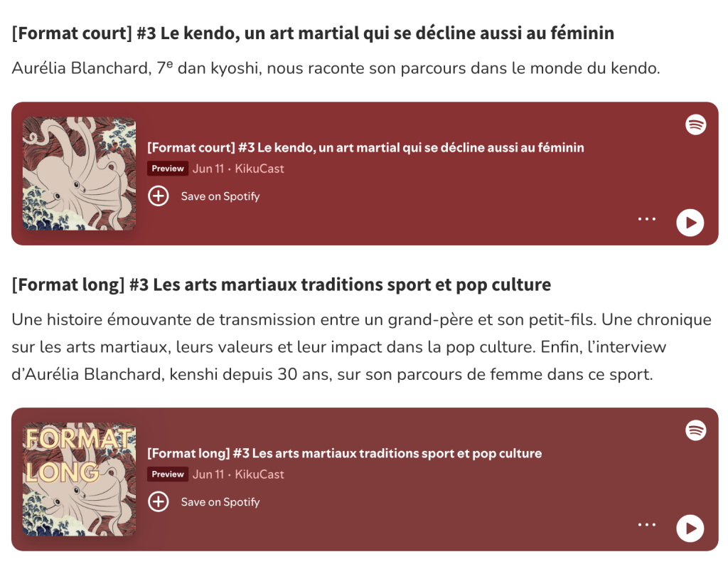Open Format court episode title in player

click(x=365, y=148)
